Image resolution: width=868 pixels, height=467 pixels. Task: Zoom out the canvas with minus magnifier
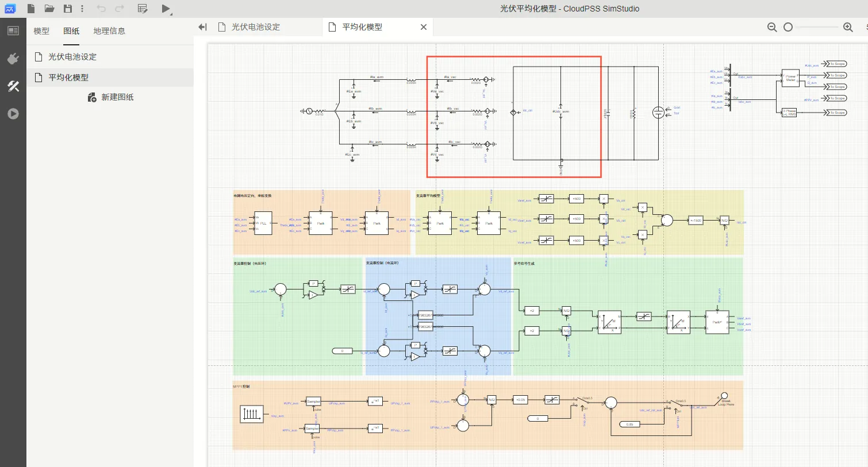(772, 27)
